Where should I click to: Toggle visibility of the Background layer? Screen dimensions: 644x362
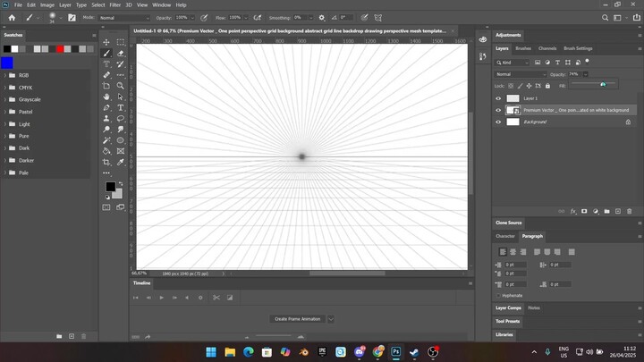(x=499, y=122)
